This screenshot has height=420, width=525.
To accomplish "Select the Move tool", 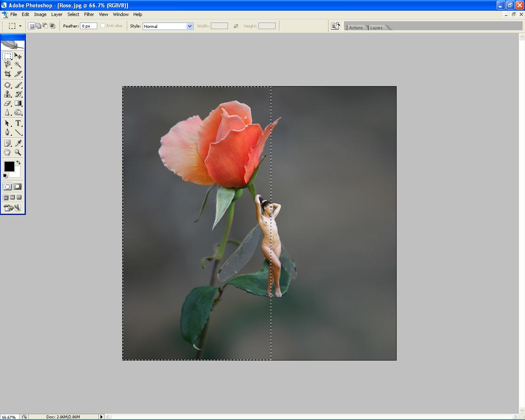I will tap(18, 56).
